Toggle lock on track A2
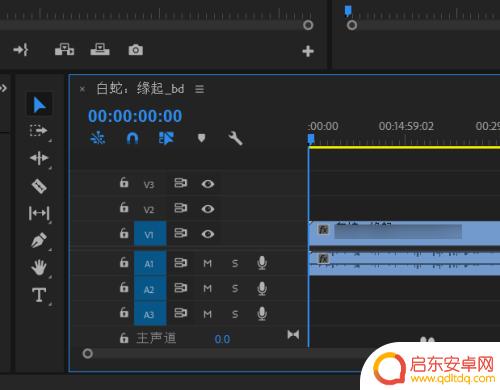Viewport: 500px width, 390px height. coord(124,287)
